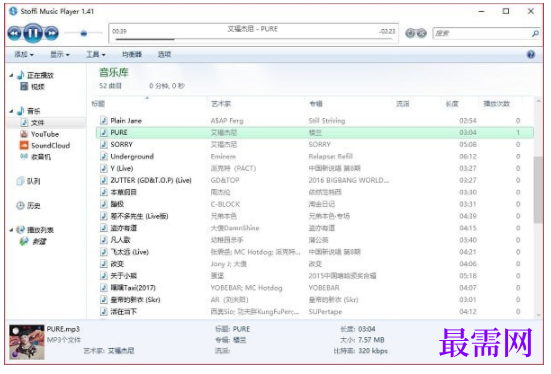Select ZUTTER (GD&T.O.P) (Live) track
This screenshot has width=551, height=374.
tap(315, 180)
